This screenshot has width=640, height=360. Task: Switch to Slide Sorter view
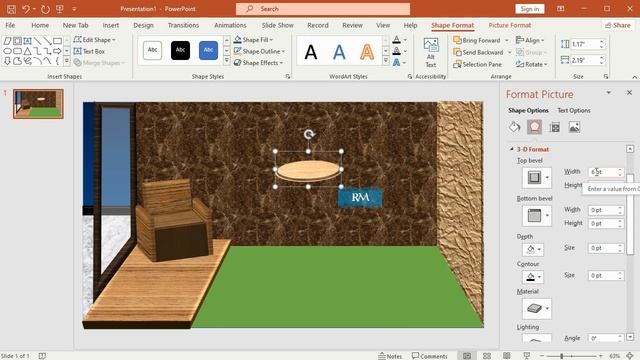tap(487, 356)
